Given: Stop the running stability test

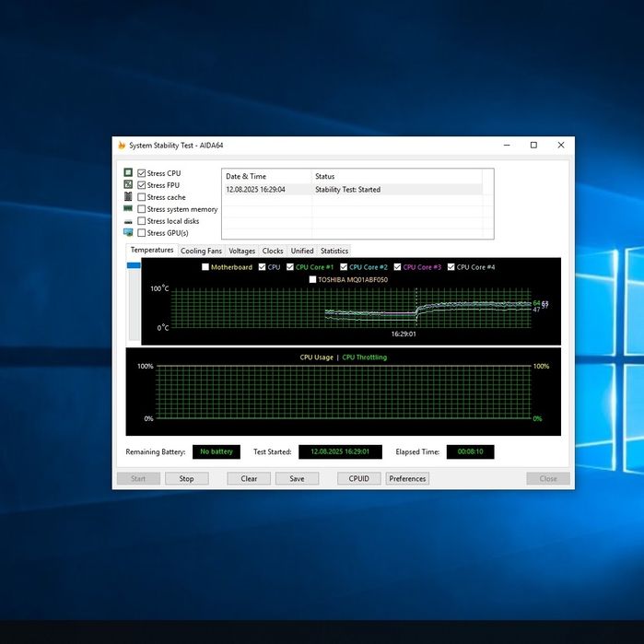Looking at the screenshot, I should (x=186, y=478).
